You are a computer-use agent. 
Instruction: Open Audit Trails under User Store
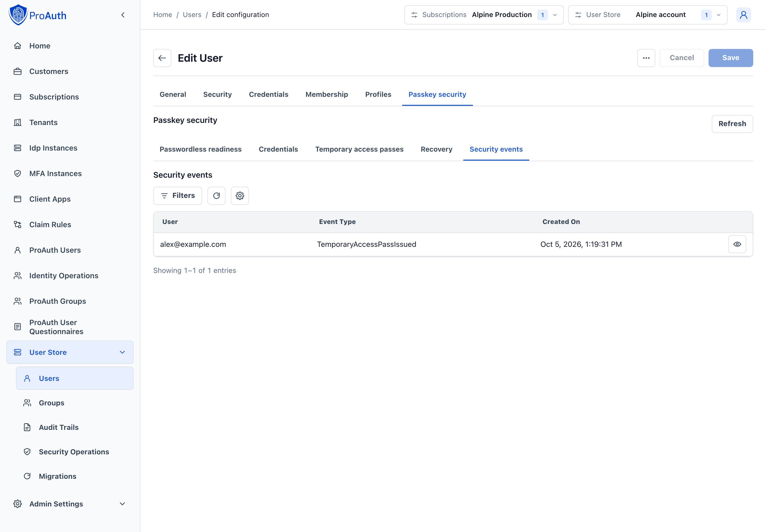(75, 427)
